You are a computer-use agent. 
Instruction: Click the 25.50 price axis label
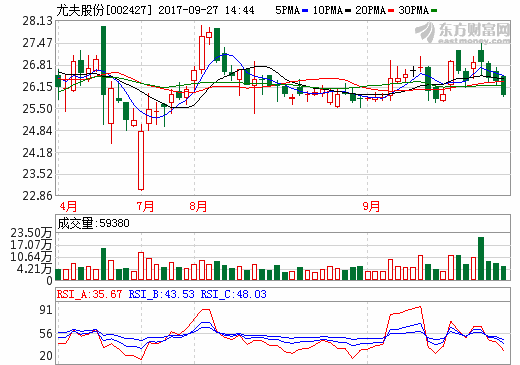tap(38, 109)
